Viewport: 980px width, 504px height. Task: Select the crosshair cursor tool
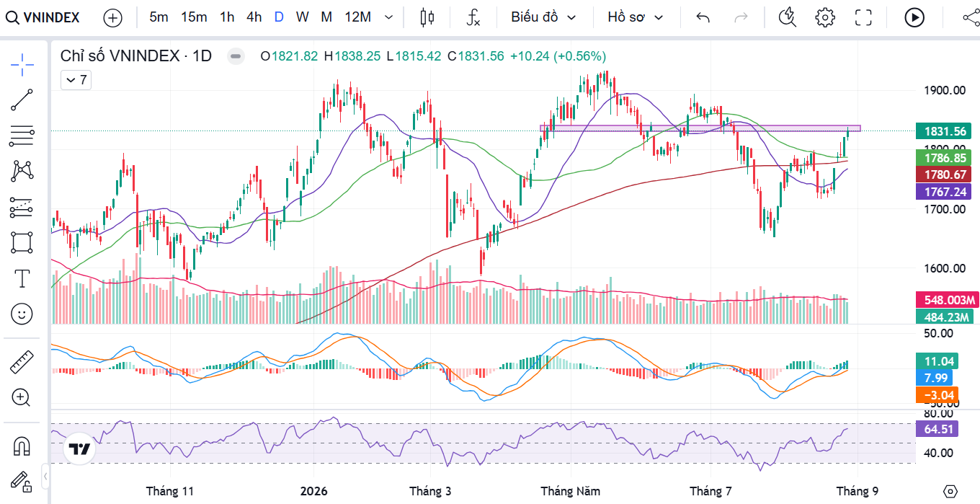[x=22, y=65]
